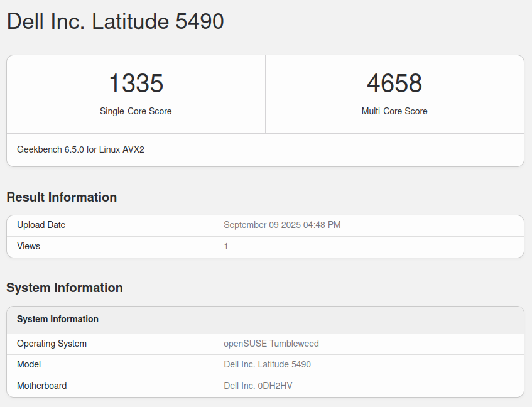Click the vertical divider between the two scores

(265, 94)
